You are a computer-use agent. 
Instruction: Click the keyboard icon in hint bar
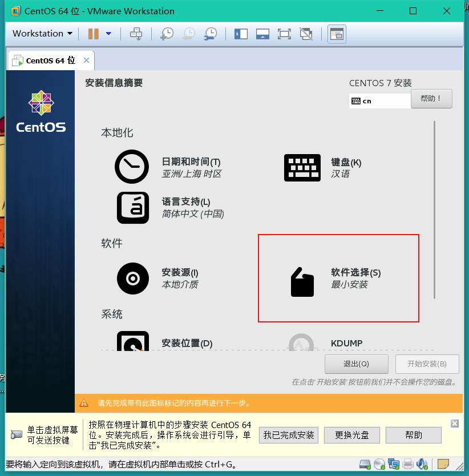[17, 435]
